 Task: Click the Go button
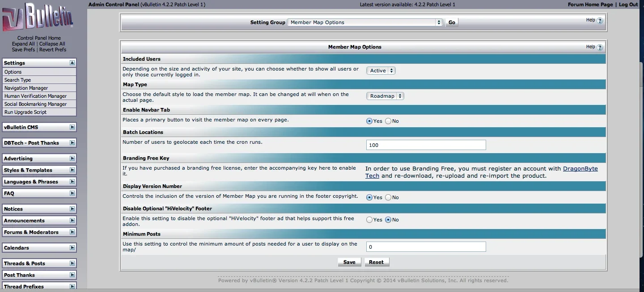(452, 22)
